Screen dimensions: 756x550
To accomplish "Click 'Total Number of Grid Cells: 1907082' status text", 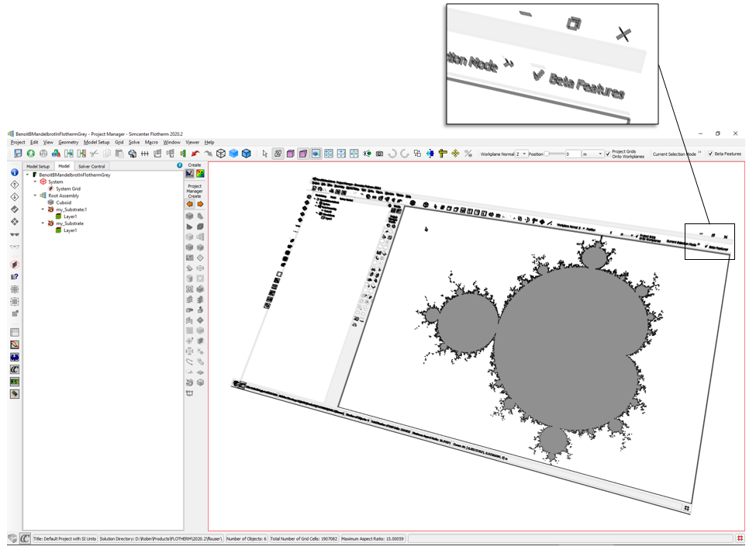I will pyautogui.click(x=304, y=538).
